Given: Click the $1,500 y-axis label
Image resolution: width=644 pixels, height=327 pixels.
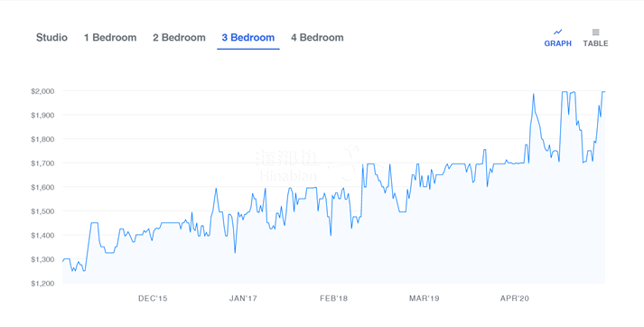Looking at the screenshot, I should coord(42,211).
